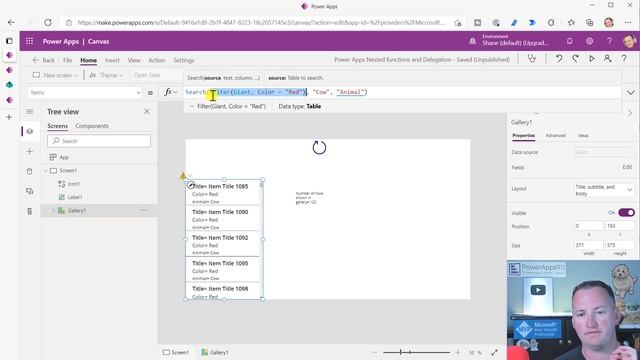Switch to the Components tab in Tree view
Image resolution: width=640 pixels, height=360 pixels.
pyautogui.click(x=92, y=126)
